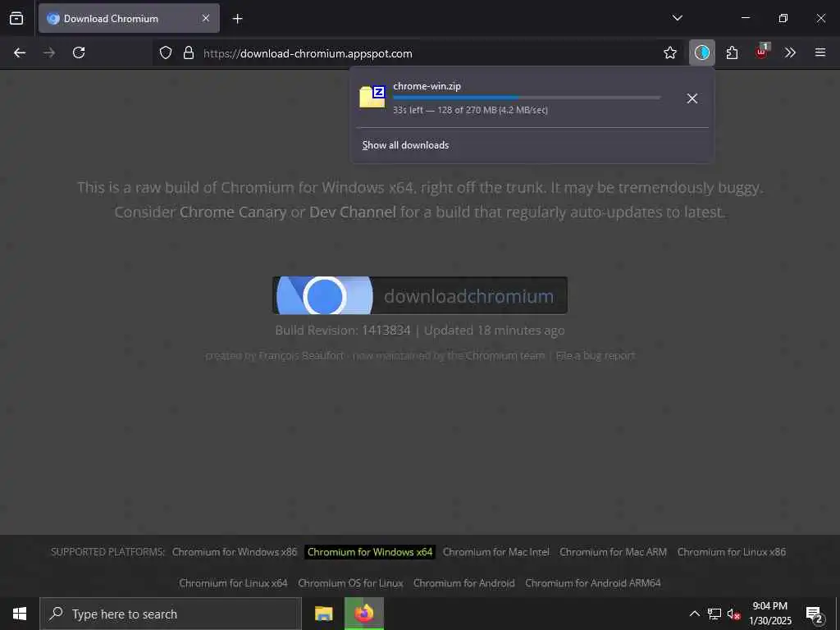
Task: Open File Explorer from taskbar
Action: (x=323, y=614)
